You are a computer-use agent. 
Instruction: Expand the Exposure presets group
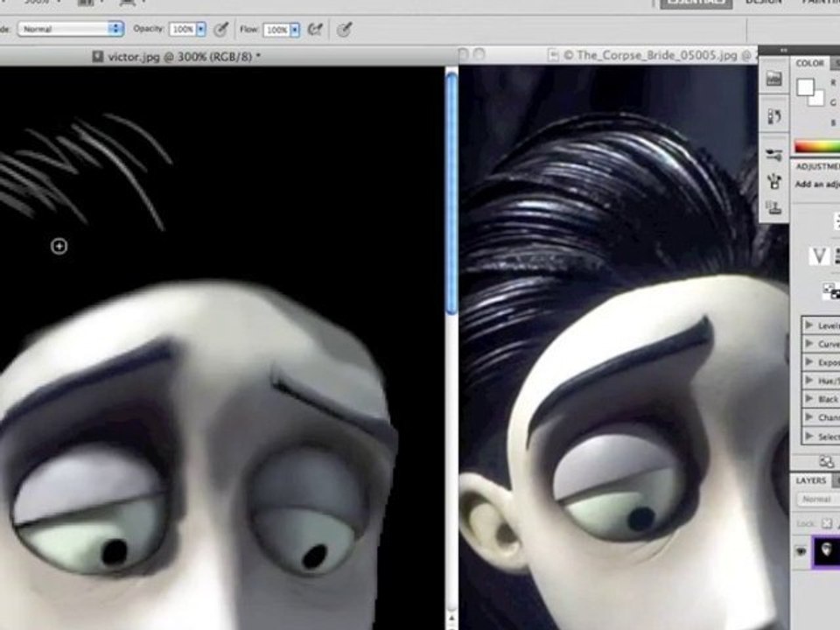coord(809,362)
